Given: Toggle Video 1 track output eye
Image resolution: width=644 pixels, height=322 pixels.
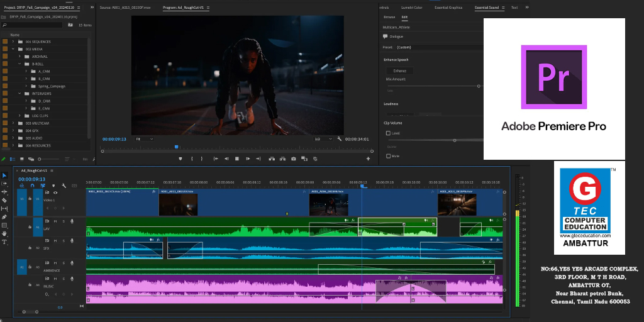Looking at the screenshot, I should (55, 192).
